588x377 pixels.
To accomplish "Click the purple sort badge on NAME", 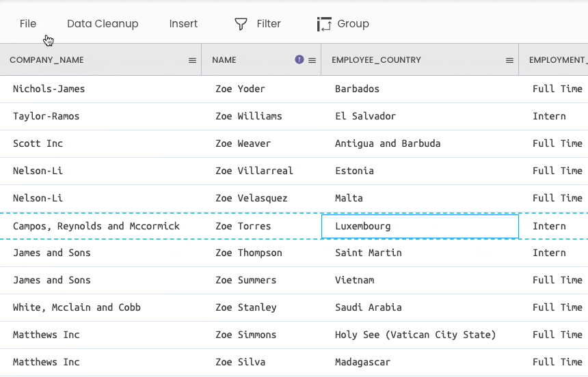I will pyautogui.click(x=299, y=60).
